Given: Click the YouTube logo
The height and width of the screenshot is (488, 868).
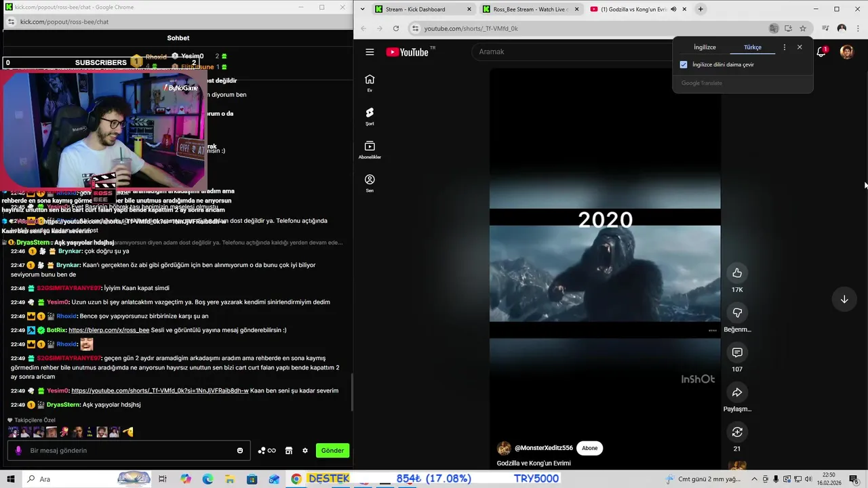Looking at the screenshot, I should point(408,52).
